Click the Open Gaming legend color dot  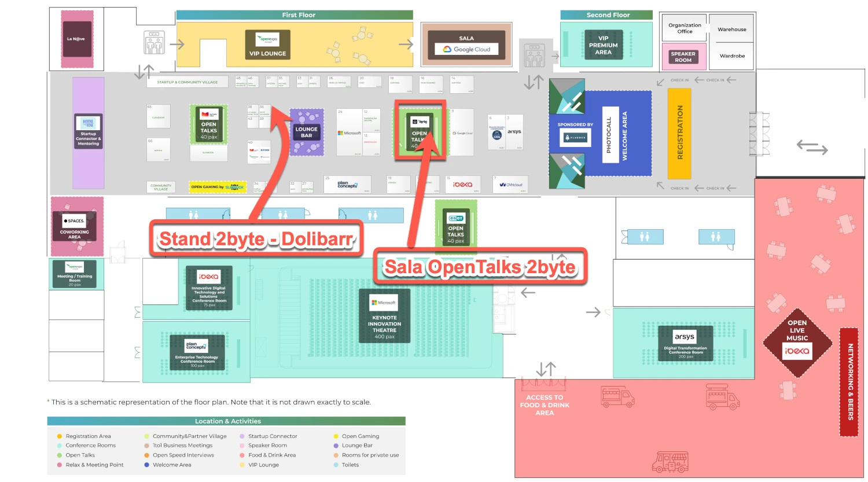point(336,436)
